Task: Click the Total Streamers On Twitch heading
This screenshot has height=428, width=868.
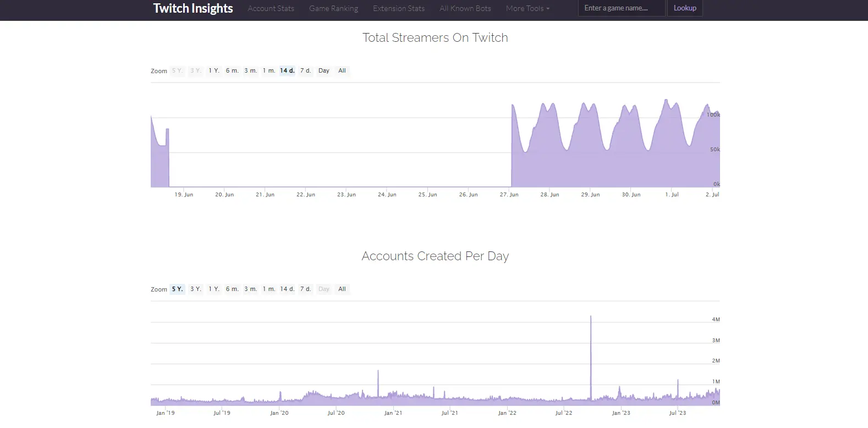Action: [x=435, y=37]
